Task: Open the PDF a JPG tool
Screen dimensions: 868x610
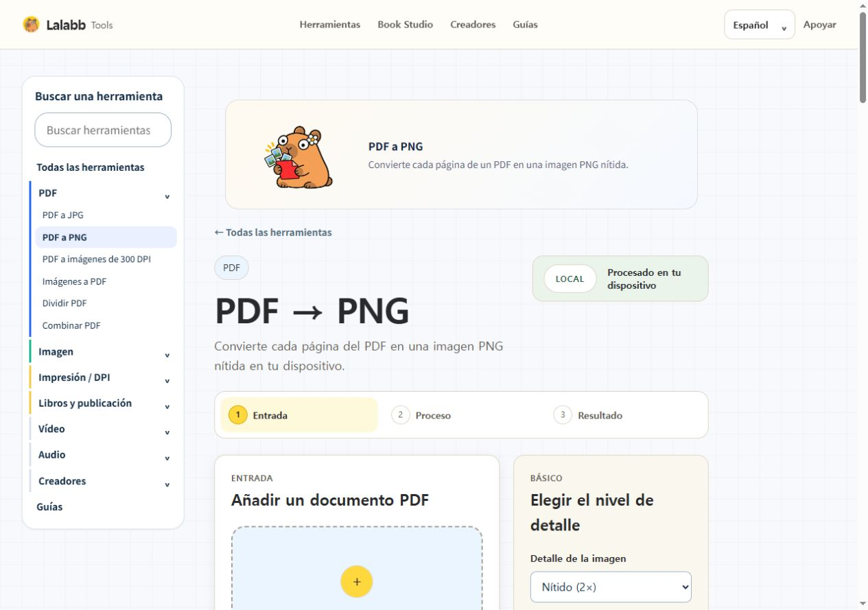Action: coord(63,215)
